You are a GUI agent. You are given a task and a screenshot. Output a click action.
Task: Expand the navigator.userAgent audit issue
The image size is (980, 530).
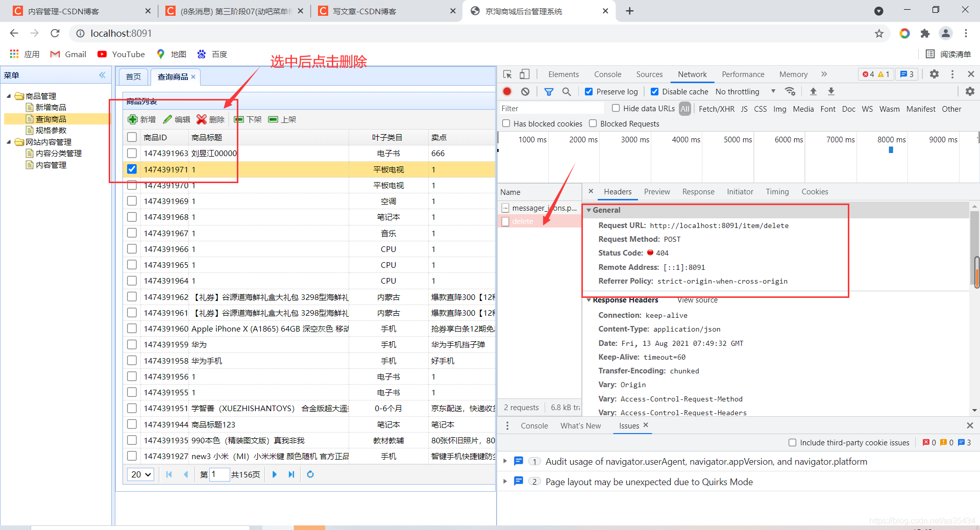pos(505,461)
